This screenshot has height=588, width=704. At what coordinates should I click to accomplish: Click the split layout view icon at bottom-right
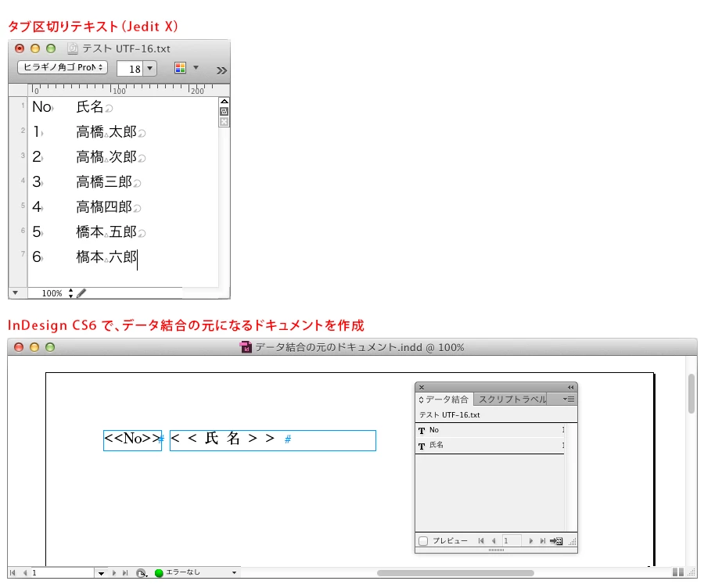point(678,572)
